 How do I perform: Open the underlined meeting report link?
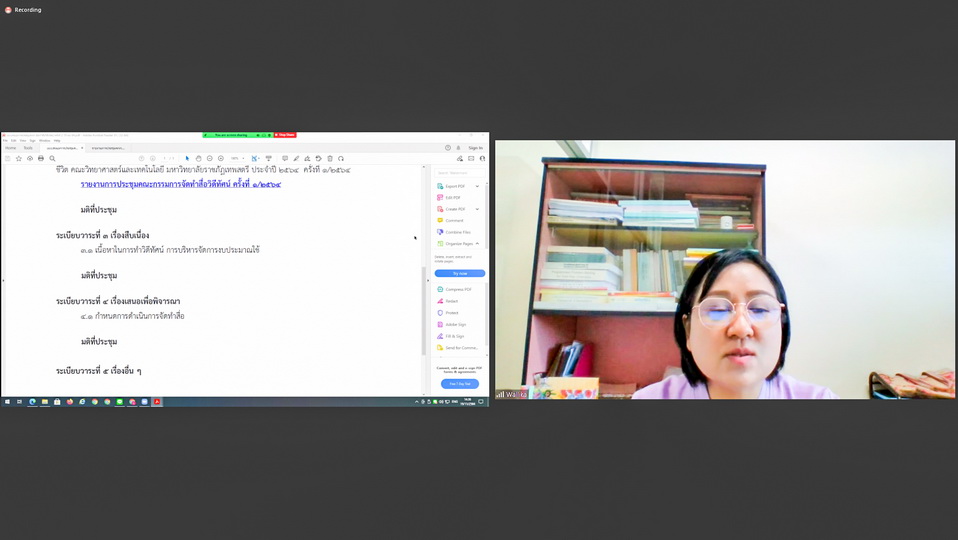click(180, 185)
